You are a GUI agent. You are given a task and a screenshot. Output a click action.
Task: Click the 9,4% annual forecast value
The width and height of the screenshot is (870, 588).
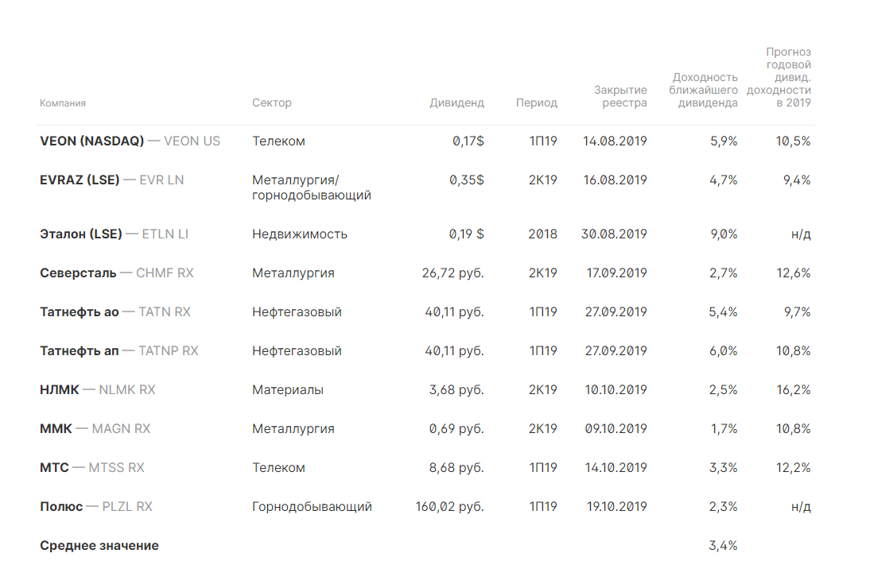click(797, 180)
